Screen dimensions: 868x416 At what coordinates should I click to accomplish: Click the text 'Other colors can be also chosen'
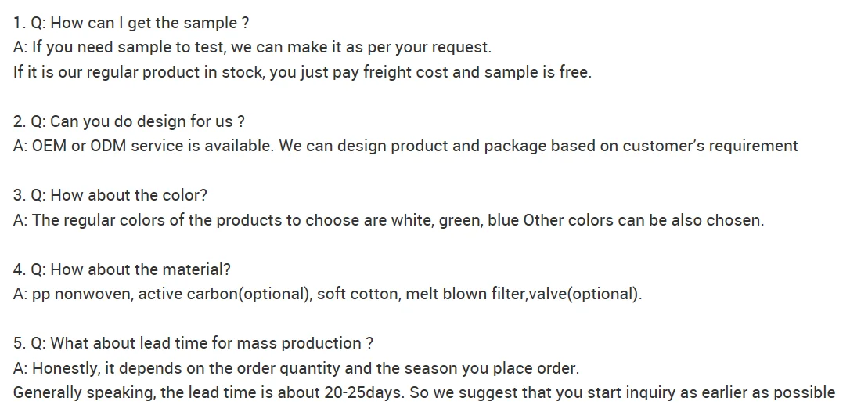pyautogui.click(x=643, y=220)
